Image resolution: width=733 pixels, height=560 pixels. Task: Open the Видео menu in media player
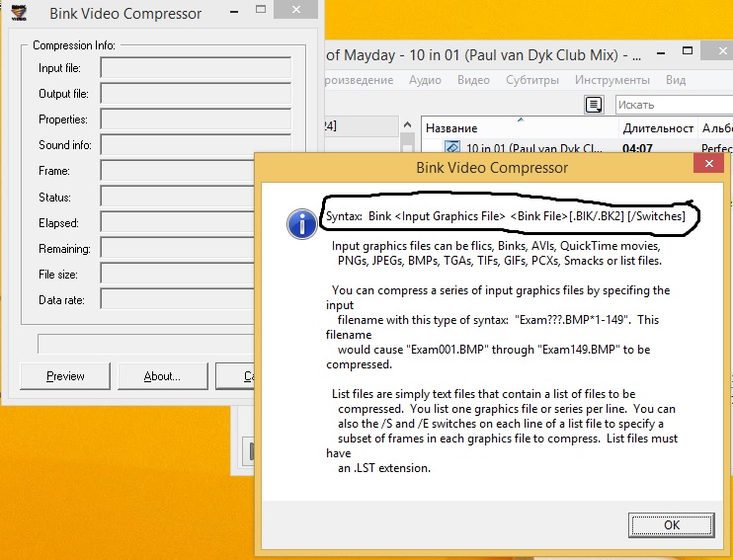click(x=473, y=80)
